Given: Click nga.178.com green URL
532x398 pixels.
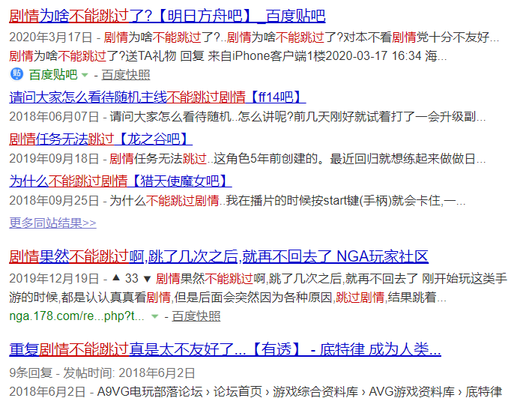Looking at the screenshot, I should (x=76, y=316).
